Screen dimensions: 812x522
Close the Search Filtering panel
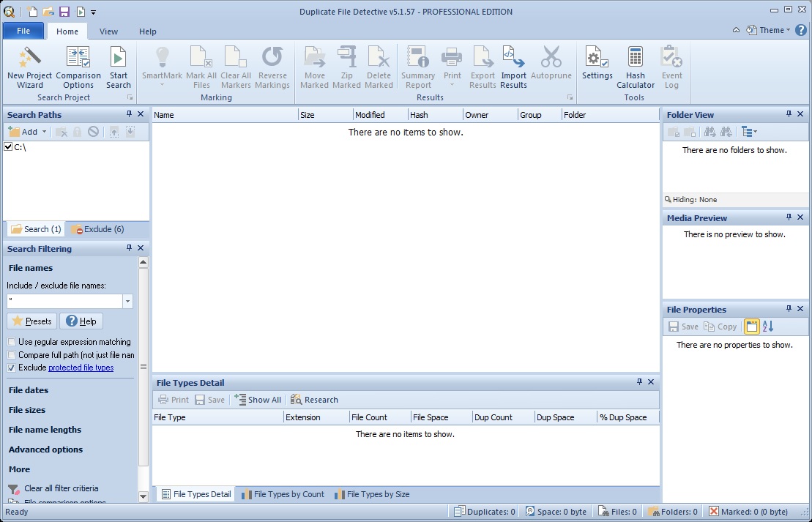click(141, 248)
